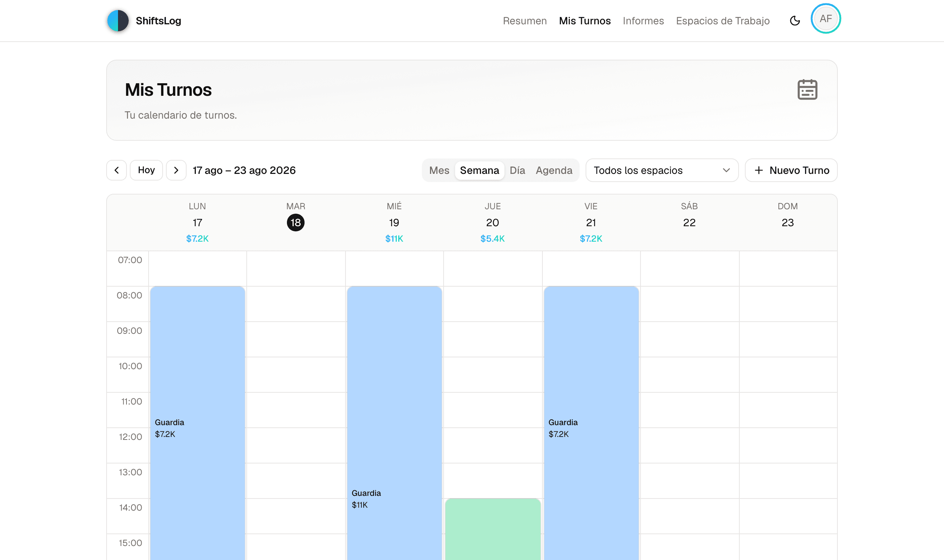Image resolution: width=944 pixels, height=560 pixels.
Task: Click the 07:00 time label
Action: [130, 260]
